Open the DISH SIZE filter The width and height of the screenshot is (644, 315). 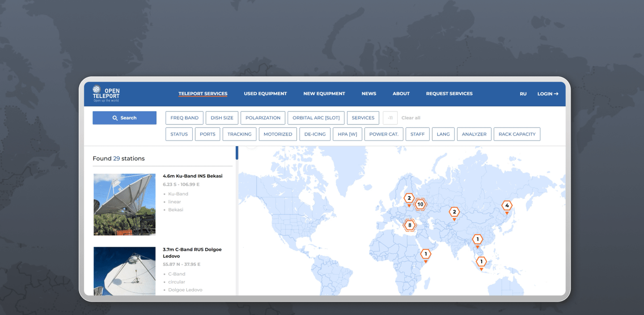coord(222,118)
